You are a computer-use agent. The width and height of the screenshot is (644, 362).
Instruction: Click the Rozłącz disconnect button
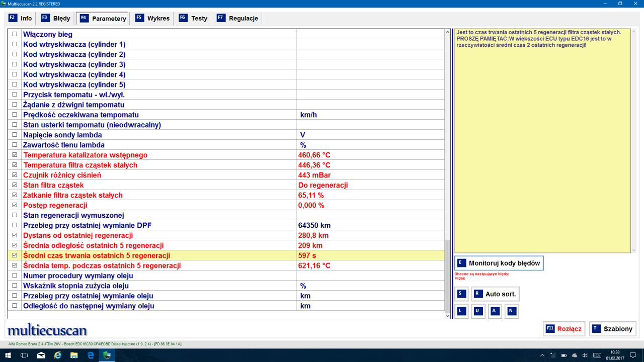564,329
